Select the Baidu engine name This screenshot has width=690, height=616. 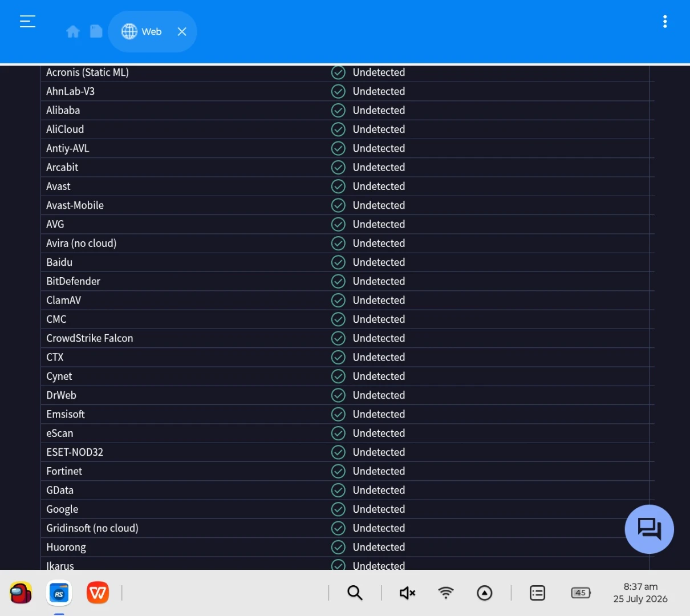pyautogui.click(x=59, y=262)
